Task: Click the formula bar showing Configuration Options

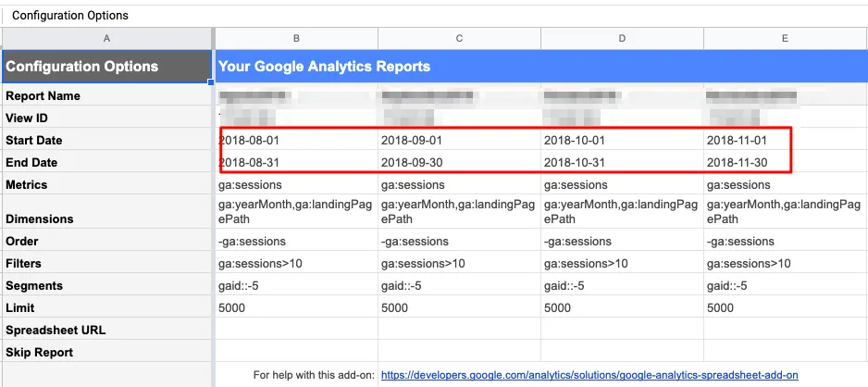Action: [x=434, y=16]
